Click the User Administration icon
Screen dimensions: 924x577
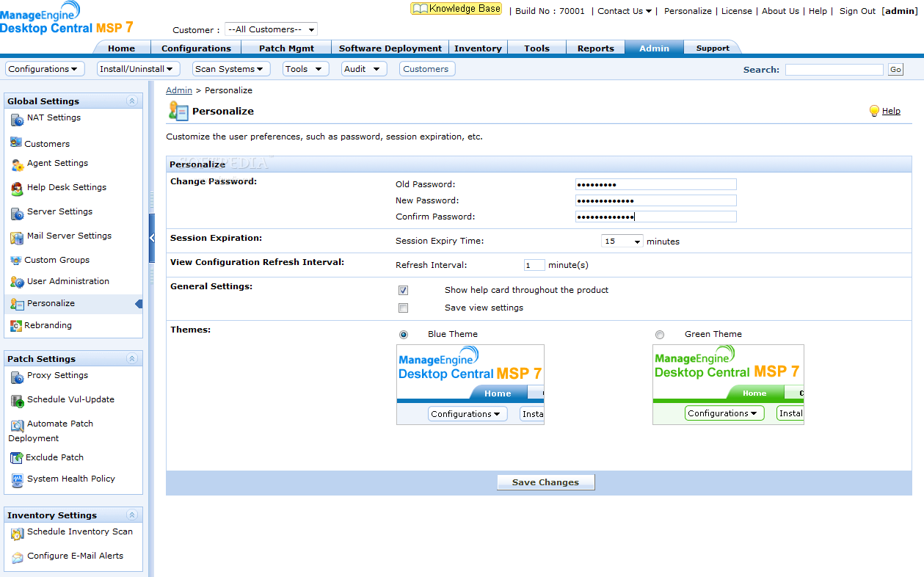pos(18,283)
